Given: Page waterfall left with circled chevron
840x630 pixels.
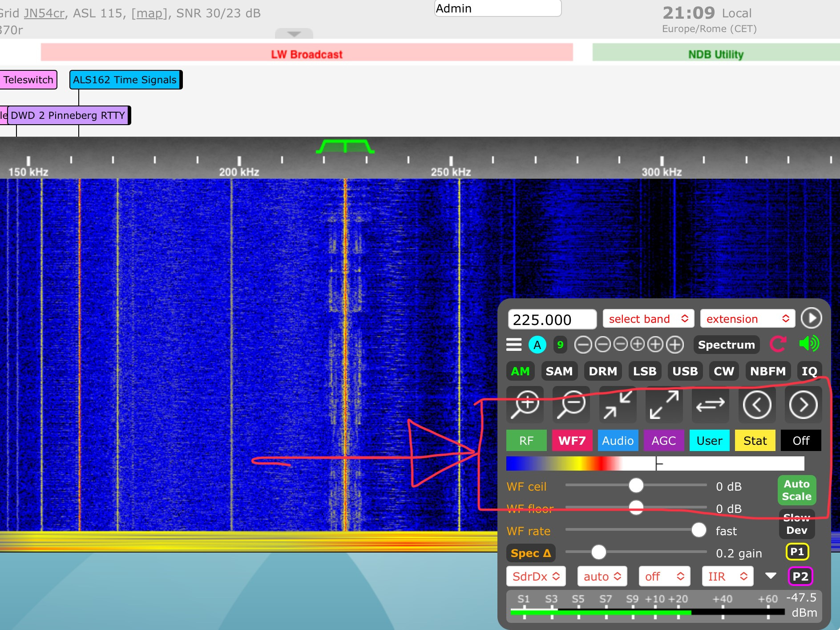Looking at the screenshot, I should click(x=757, y=405).
